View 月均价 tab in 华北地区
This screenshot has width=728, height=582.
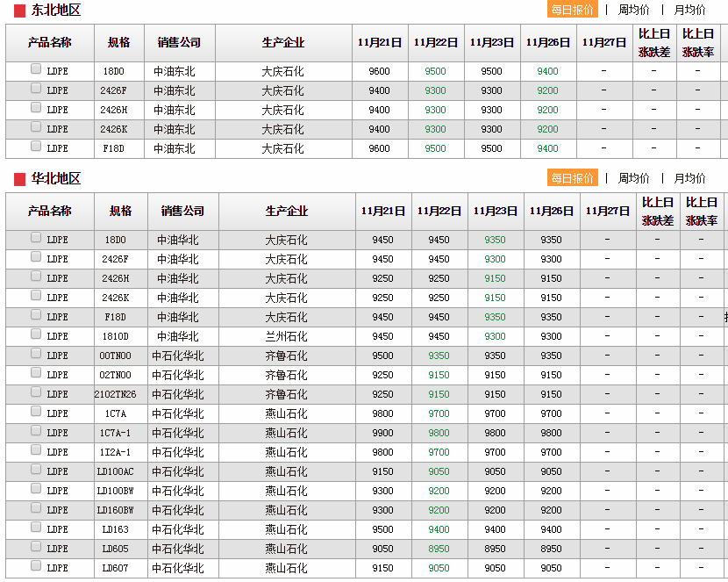(689, 178)
